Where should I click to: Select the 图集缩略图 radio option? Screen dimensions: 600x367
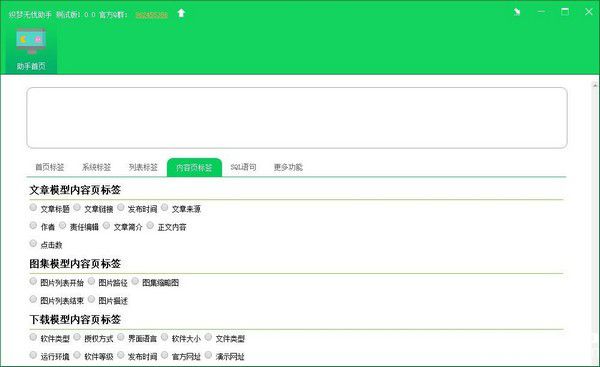135,281
